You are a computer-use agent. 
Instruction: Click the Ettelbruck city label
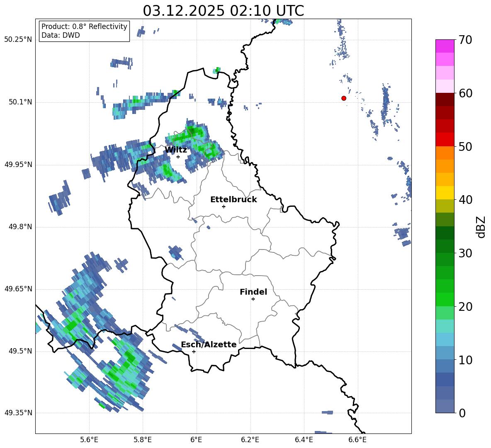point(233,200)
